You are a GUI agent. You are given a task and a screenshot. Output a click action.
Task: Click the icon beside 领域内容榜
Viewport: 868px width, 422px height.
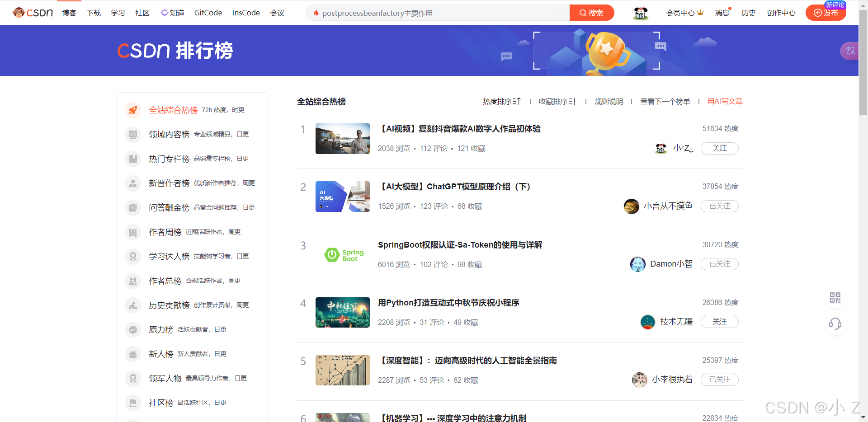click(x=133, y=134)
